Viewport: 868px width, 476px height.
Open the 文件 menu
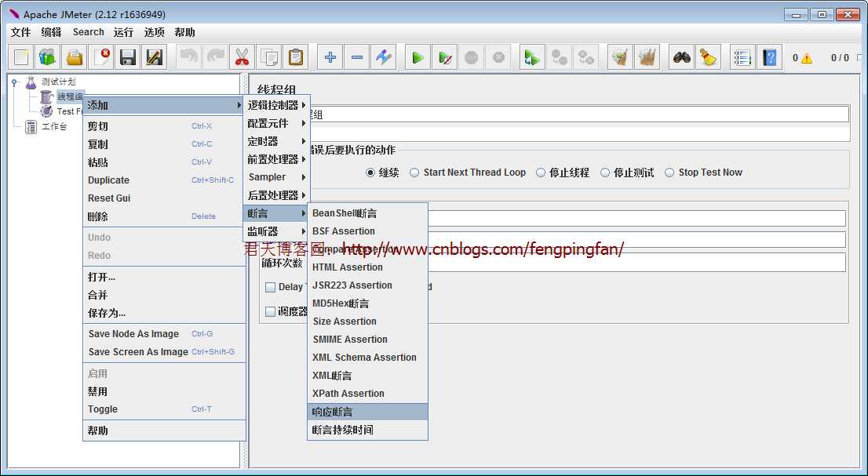[x=20, y=32]
